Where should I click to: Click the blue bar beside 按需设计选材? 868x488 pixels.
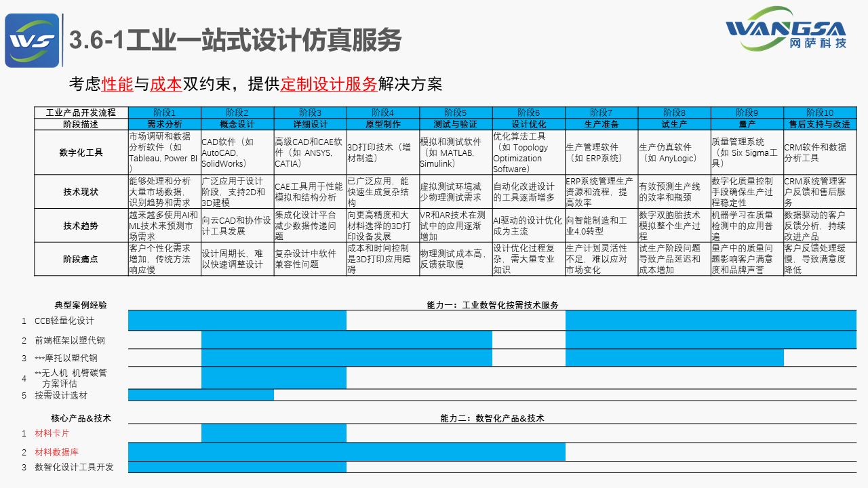coord(201,394)
